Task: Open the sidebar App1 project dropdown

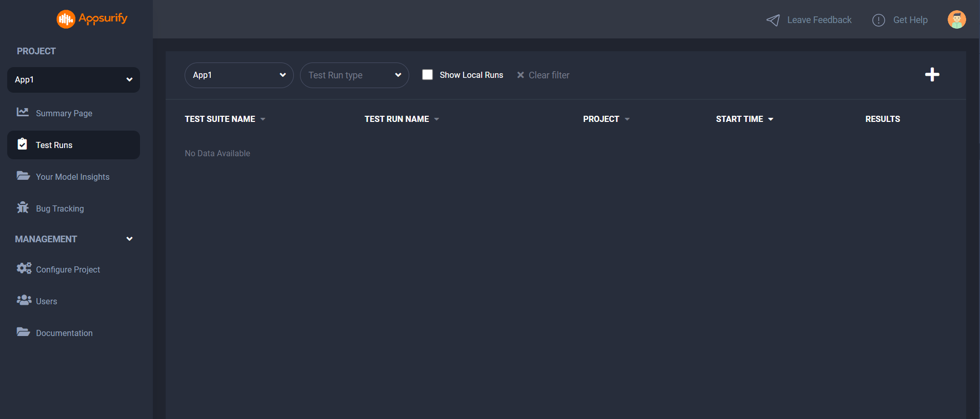Action: coord(73,80)
